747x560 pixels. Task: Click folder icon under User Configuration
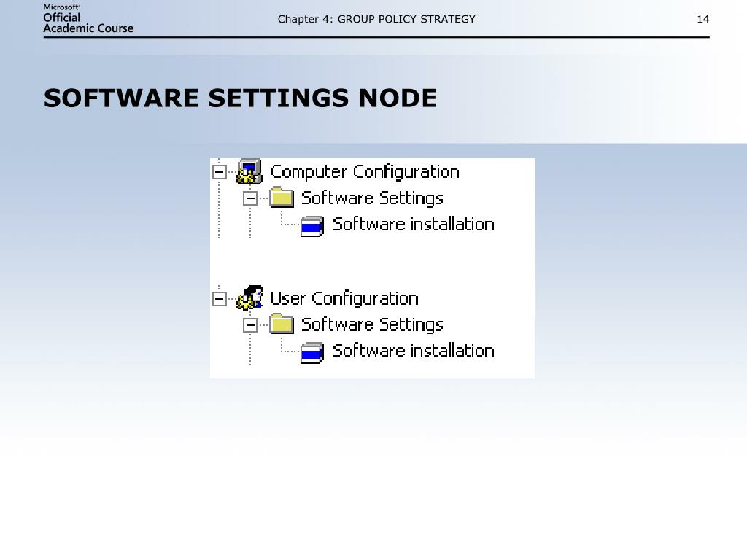(282, 324)
